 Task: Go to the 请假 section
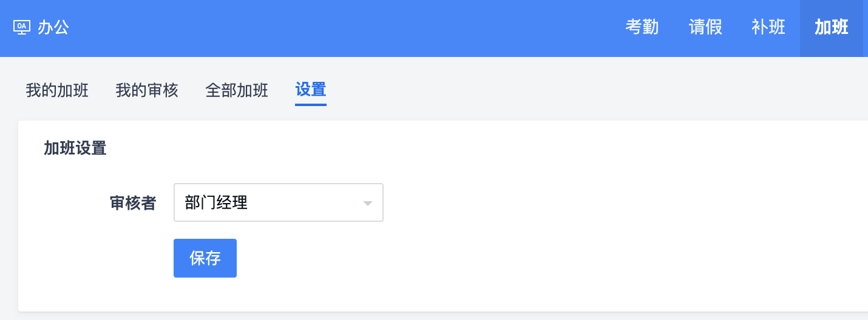tap(705, 27)
